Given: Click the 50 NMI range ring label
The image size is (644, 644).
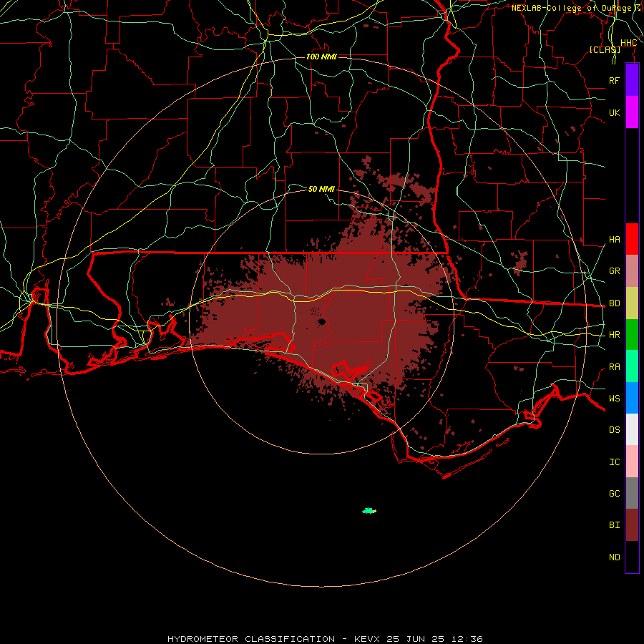Looking at the screenshot, I should pyautogui.click(x=321, y=189).
